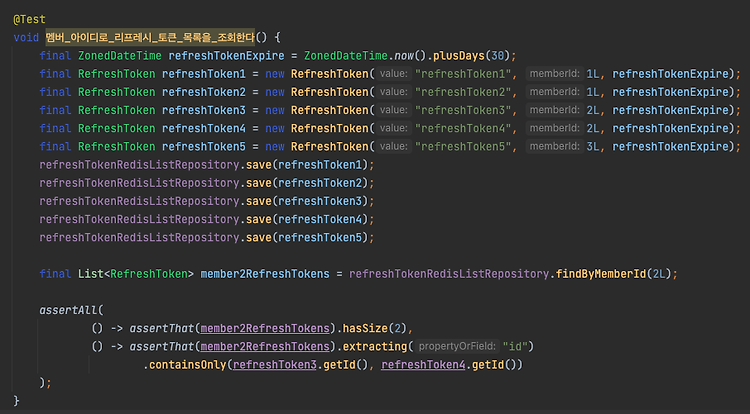The width and height of the screenshot is (750, 414).
Task: Click the extracting method call
Action: [375, 347]
